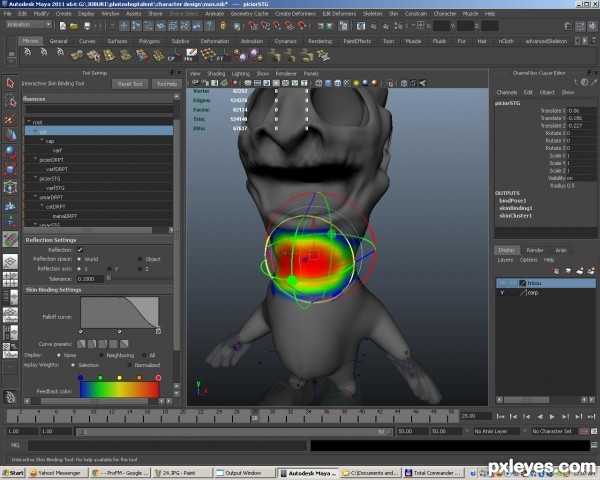
Task: Choose All display option
Action: click(x=144, y=355)
